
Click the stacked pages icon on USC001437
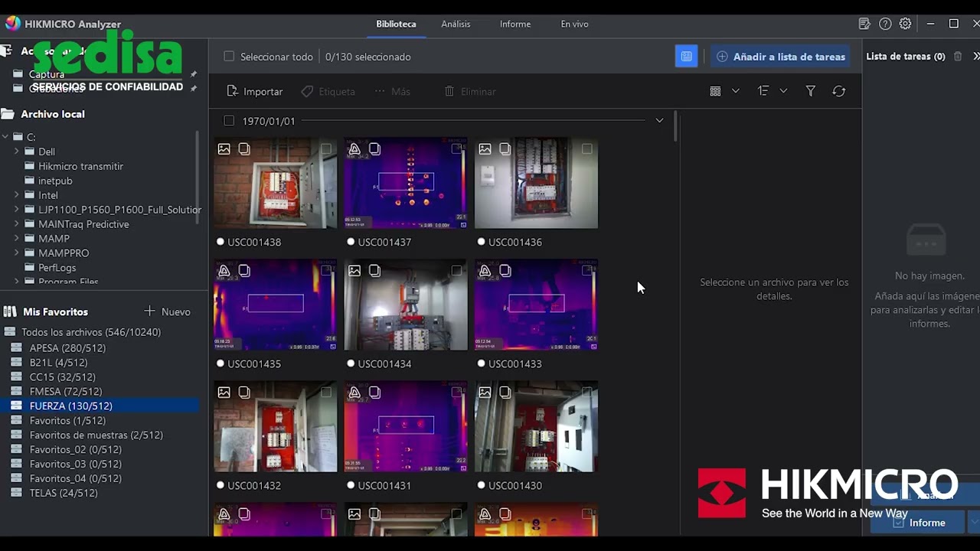pos(374,149)
